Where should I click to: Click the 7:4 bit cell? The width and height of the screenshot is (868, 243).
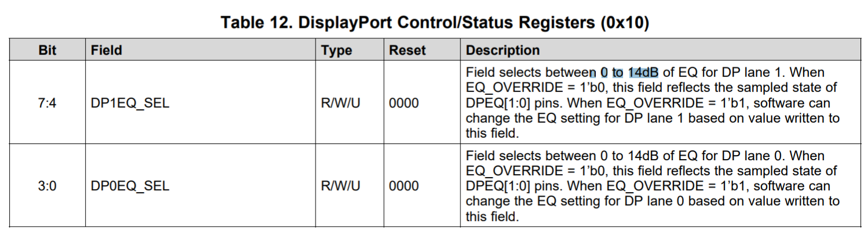pyautogui.click(x=47, y=104)
